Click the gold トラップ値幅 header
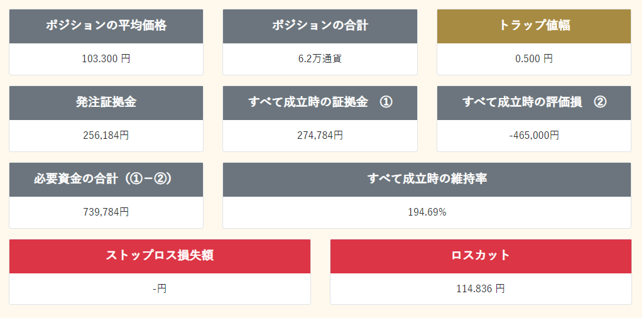Viewport: 644px width, 318px height. 534,26
